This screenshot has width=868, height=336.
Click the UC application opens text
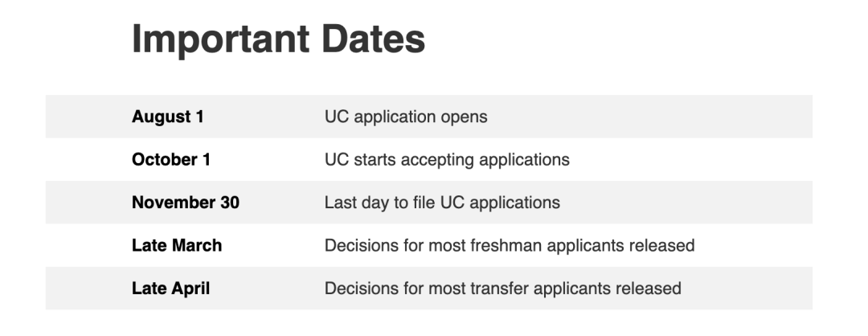[x=406, y=117]
